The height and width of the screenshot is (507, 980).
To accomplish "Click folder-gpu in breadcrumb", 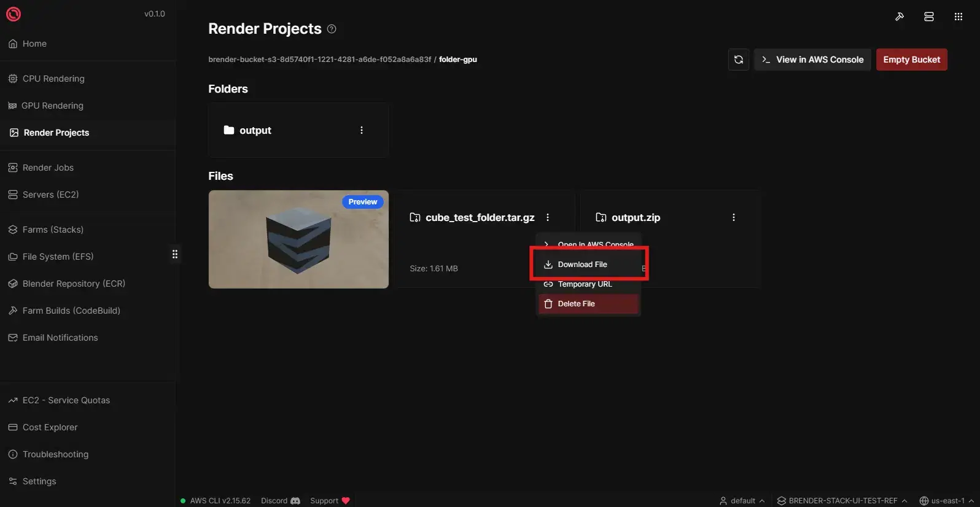I will click(458, 60).
